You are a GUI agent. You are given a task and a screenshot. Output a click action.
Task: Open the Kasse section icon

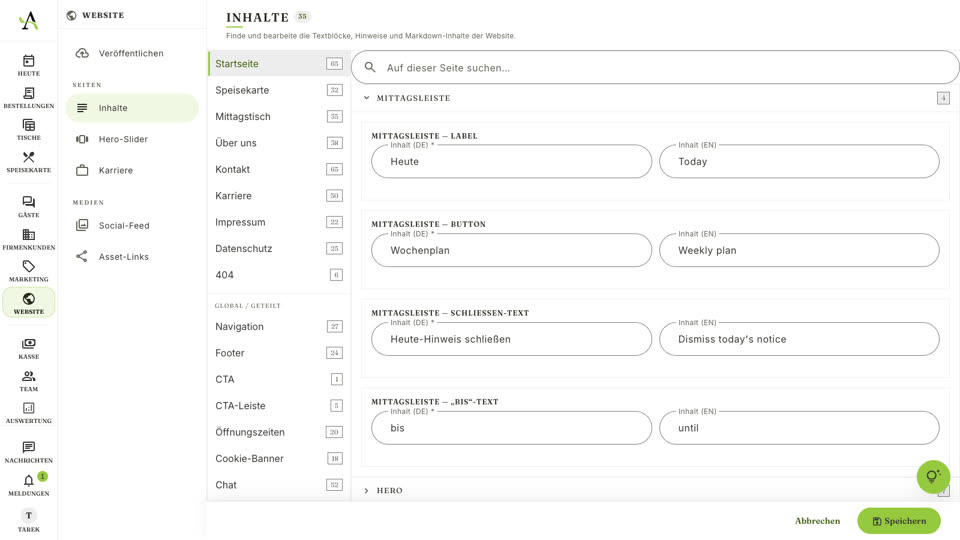pyautogui.click(x=28, y=343)
